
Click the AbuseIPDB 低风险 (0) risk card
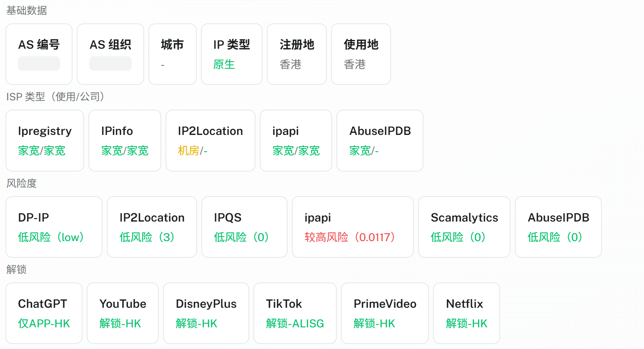[558, 227]
